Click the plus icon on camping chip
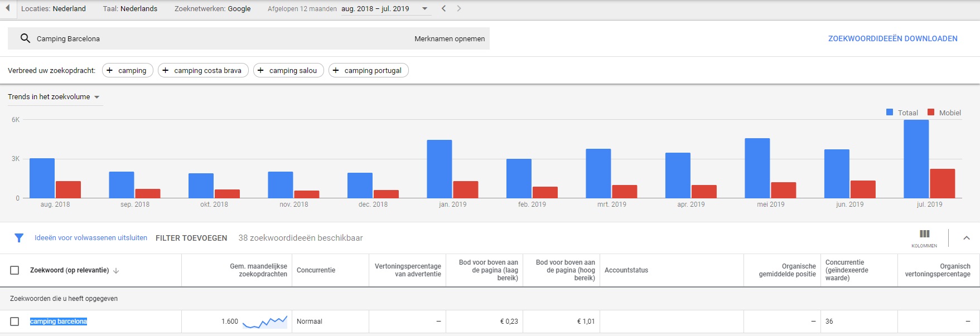 click(110, 70)
